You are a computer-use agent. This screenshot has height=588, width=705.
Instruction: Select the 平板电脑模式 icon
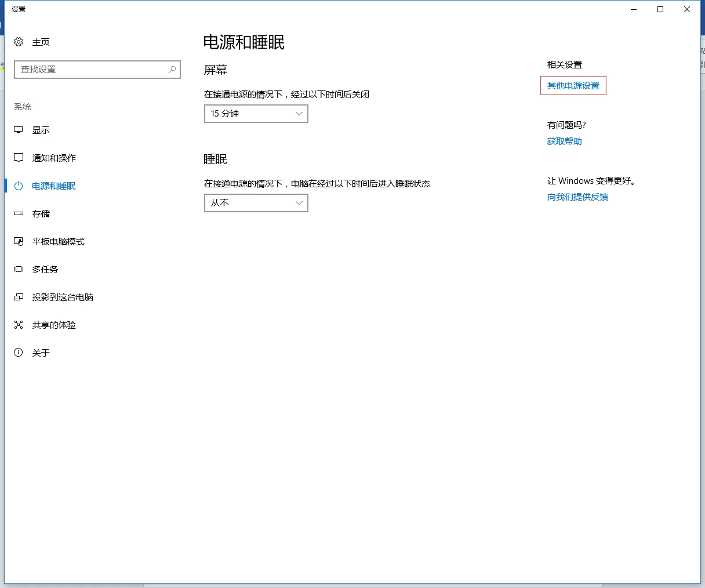[18, 241]
